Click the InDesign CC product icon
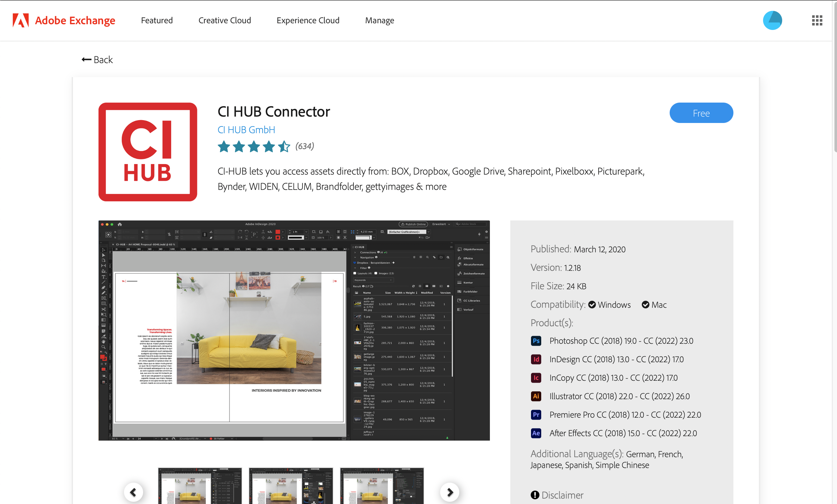This screenshot has width=837, height=504. pos(536,359)
